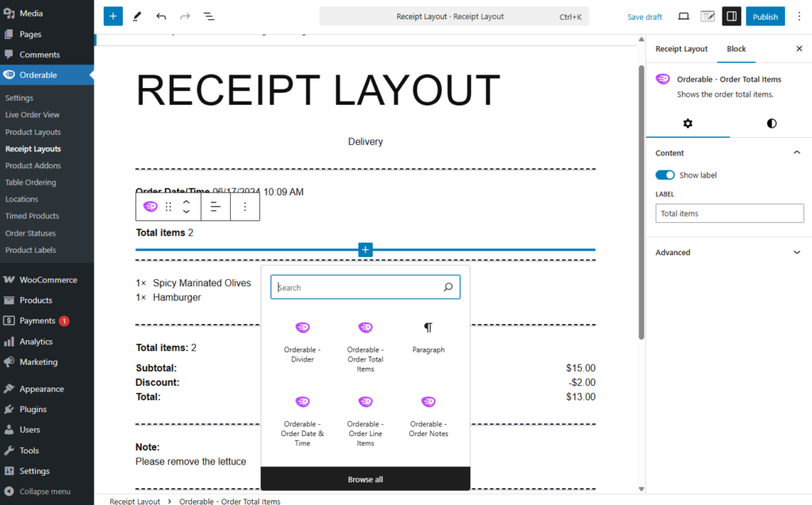
Task: Insert the Orderable - Divider block
Action: click(x=302, y=341)
